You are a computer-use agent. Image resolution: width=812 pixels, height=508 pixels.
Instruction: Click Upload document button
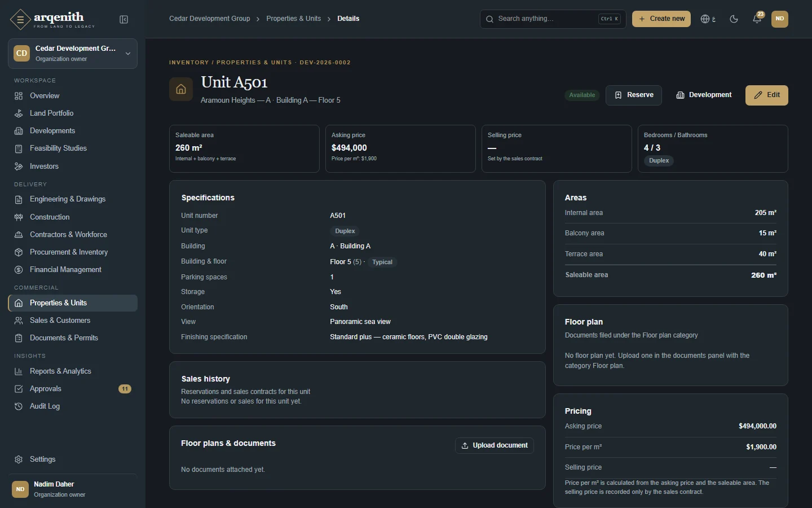click(495, 445)
